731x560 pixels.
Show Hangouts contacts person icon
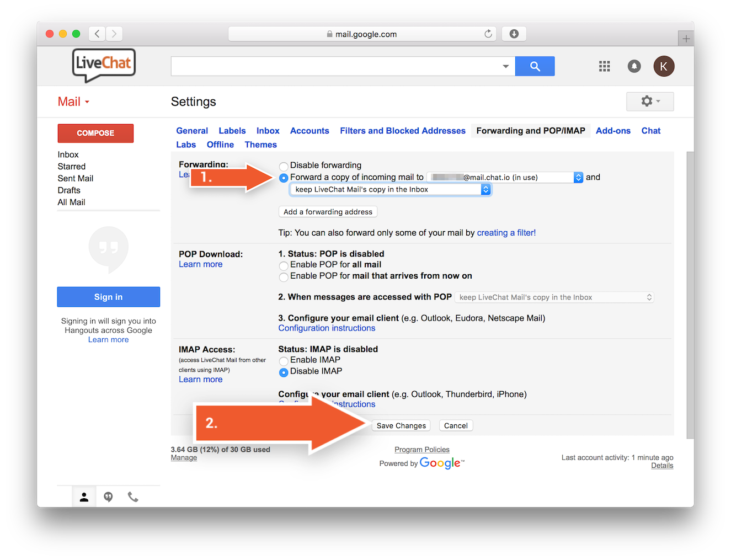pos(84,497)
